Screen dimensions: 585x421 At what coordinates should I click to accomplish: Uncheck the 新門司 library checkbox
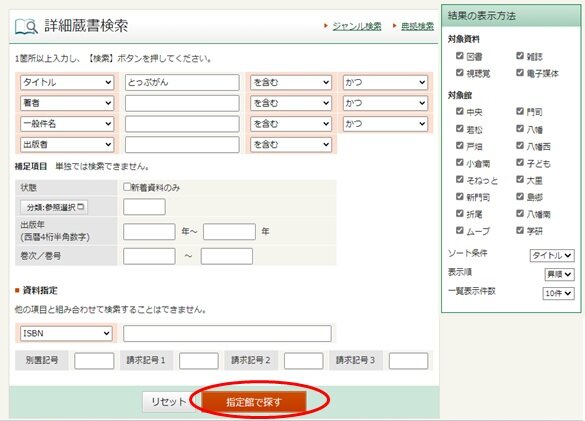tap(460, 196)
